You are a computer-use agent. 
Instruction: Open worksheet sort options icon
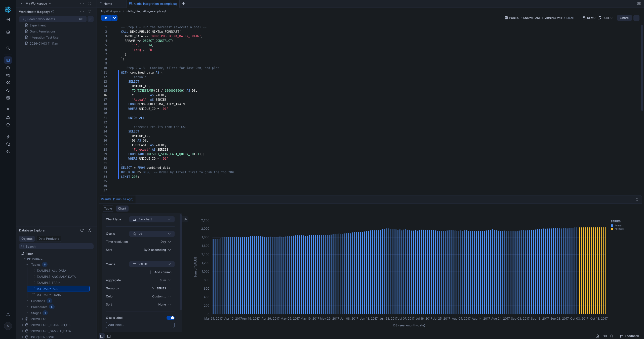click(x=91, y=19)
